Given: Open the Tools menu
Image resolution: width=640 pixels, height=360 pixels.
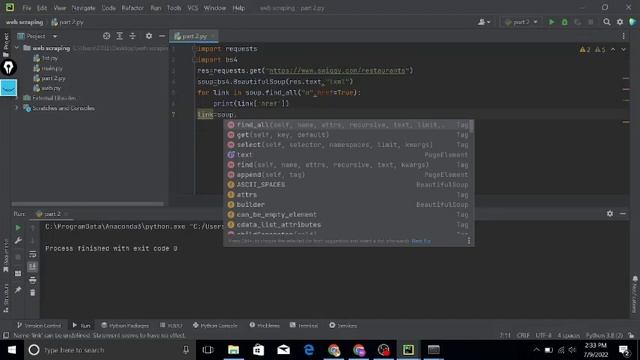Looking at the screenshot, I should point(174,8).
